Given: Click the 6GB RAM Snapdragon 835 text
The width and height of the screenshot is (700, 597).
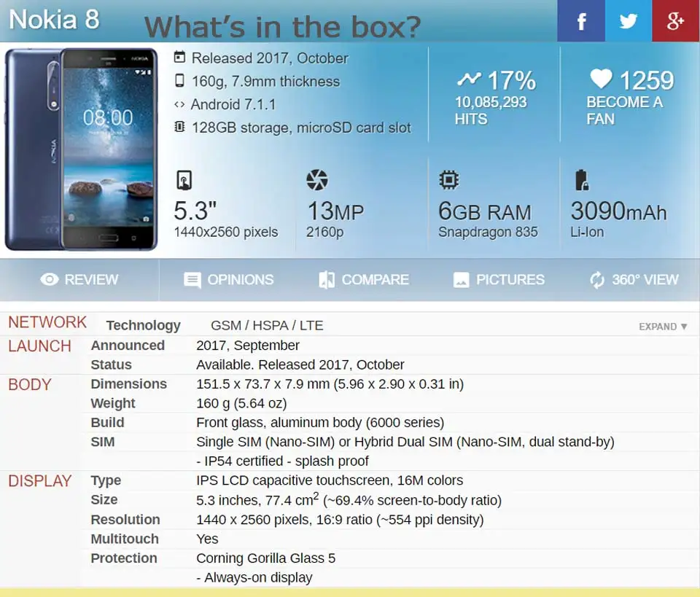Looking at the screenshot, I should [488, 220].
